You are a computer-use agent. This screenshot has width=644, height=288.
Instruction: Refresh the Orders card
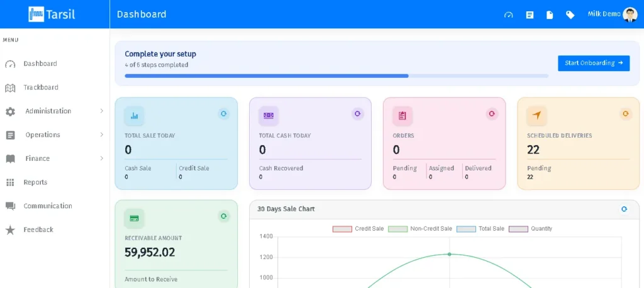click(x=492, y=114)
